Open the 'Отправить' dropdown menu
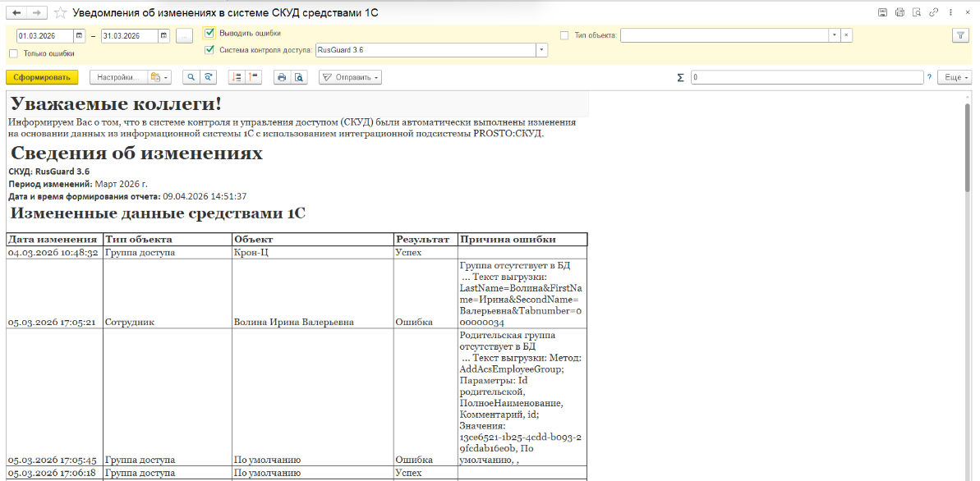Screen dimensions: 980x481 350,77
